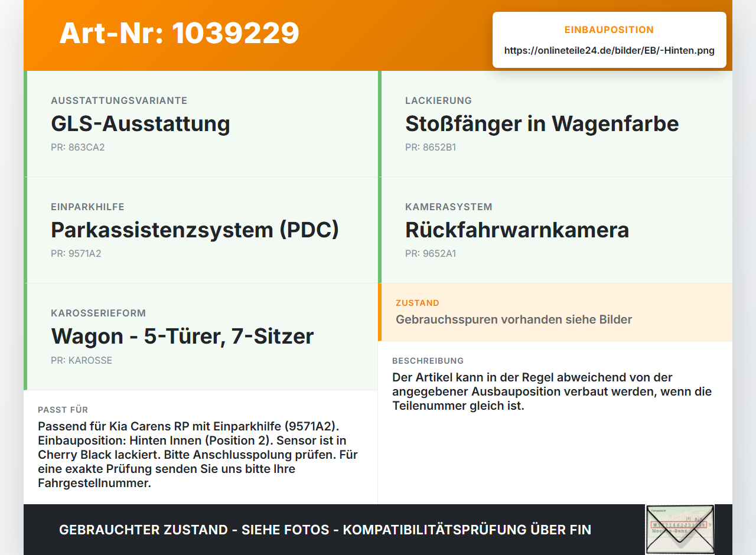Click Stoßfänger in Wagenfarbe value
Screen dimensions: 756x555
[x=542, y=124]
